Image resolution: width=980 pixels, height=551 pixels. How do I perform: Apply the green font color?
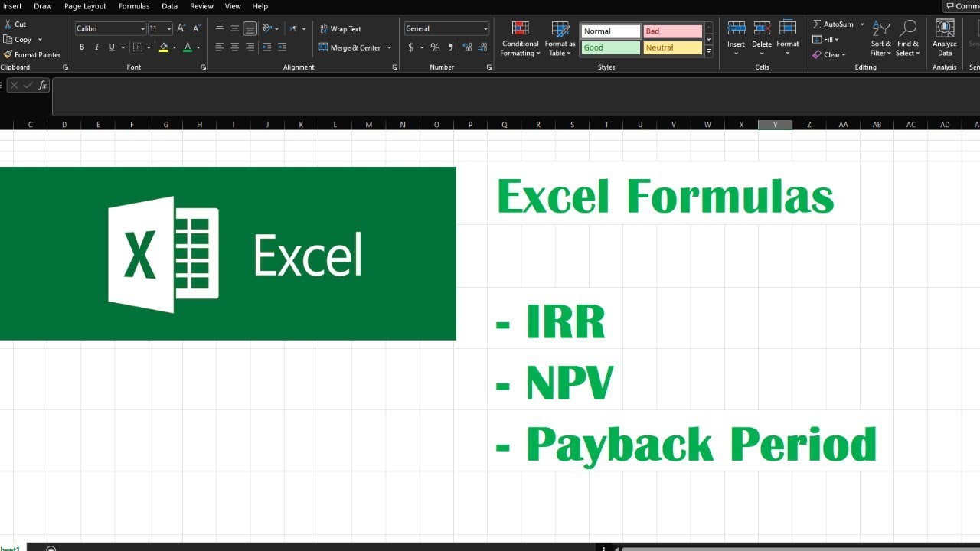[188, 47]
